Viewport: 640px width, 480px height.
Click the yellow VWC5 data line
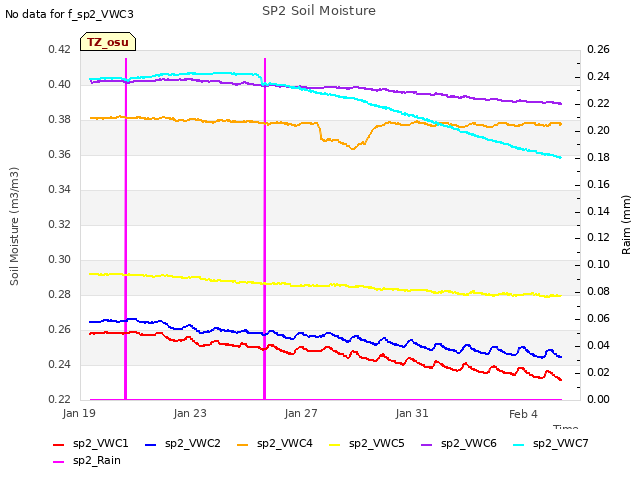tap(326, 285)
